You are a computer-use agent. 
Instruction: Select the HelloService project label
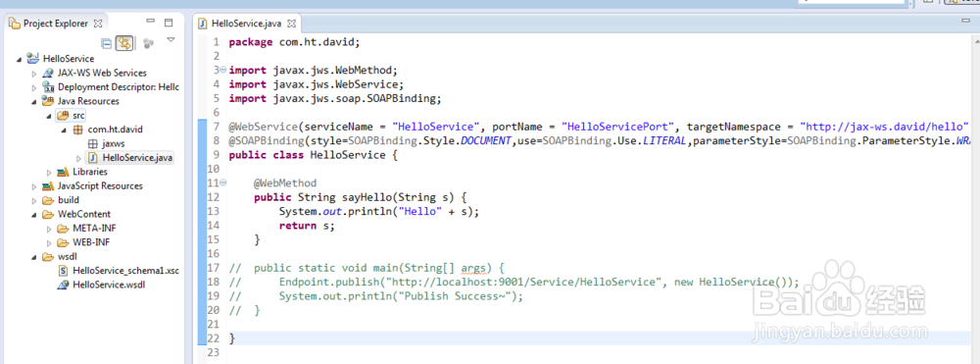coord(69,59)
